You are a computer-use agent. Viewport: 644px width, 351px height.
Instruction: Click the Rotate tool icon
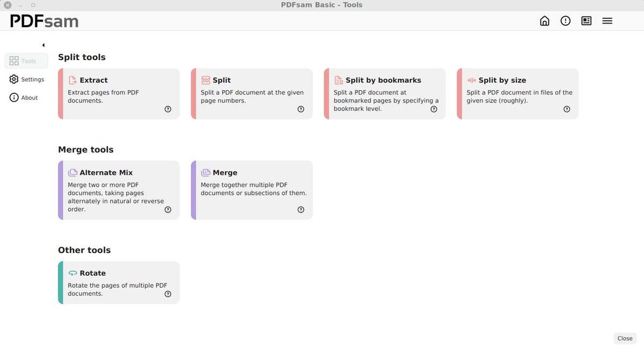point(72,273)
